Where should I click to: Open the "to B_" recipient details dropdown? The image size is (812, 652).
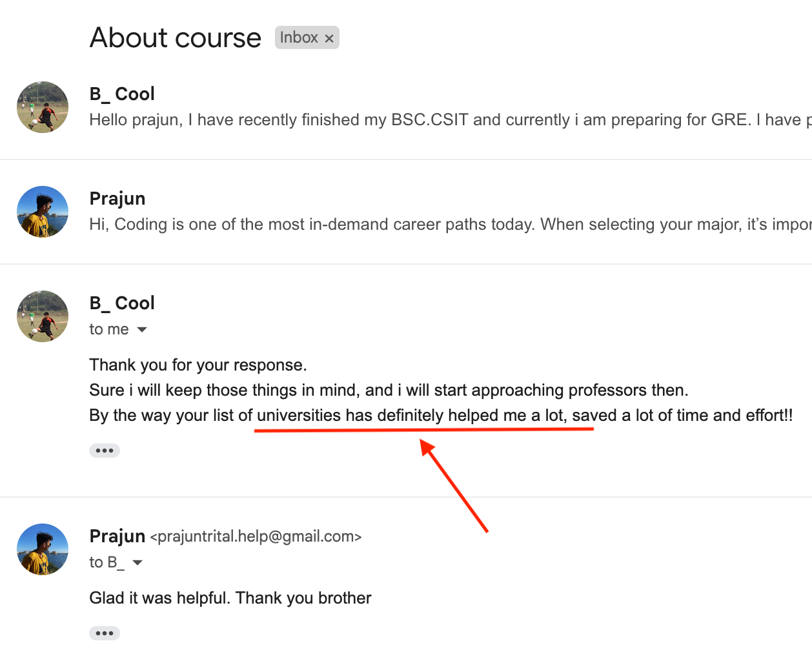coord(137,563)
